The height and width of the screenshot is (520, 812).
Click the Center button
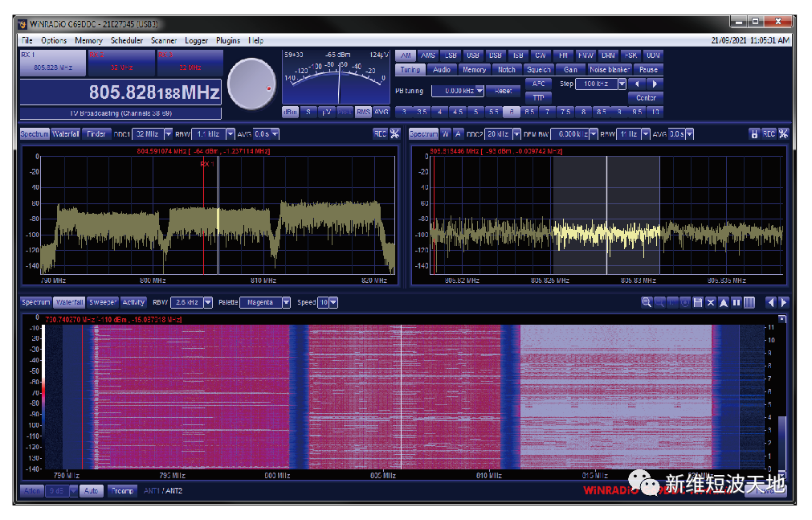pos(646,98)
